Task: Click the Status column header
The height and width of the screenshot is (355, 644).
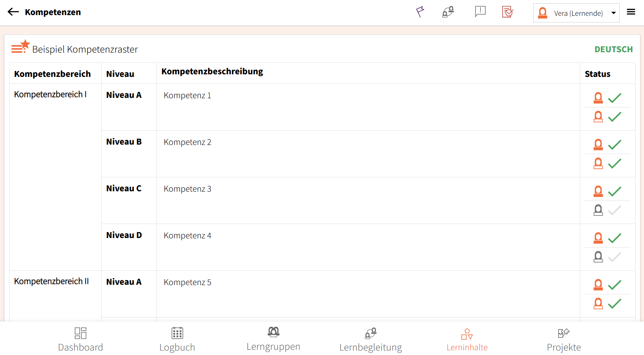Action: (x=608, y=73)
